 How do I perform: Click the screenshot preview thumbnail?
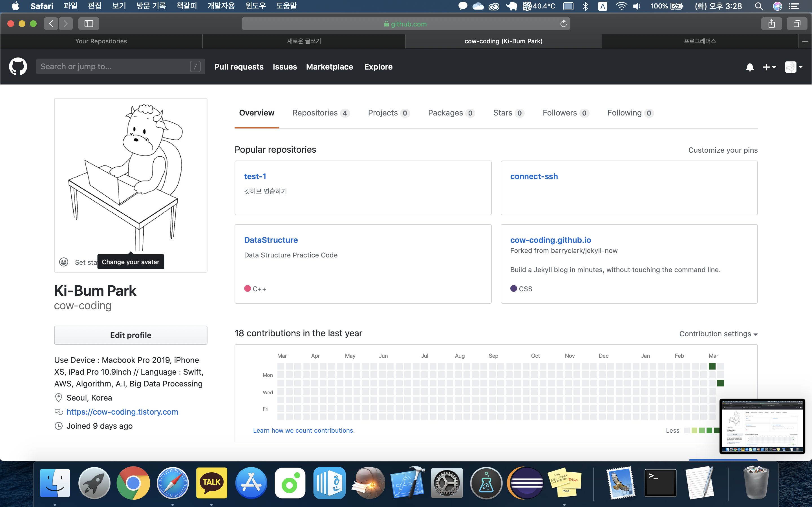click(x=762, y=426)
